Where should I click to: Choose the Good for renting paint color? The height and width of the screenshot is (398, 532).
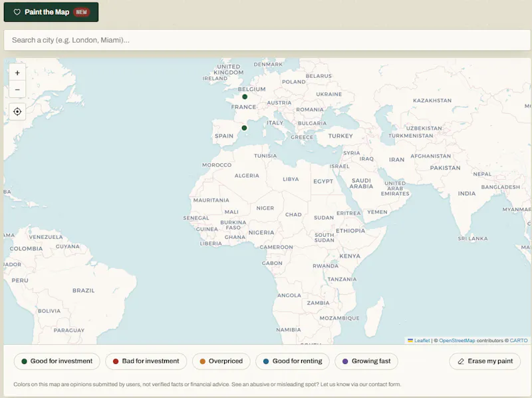pyautogui.click(x=293, y=361)
